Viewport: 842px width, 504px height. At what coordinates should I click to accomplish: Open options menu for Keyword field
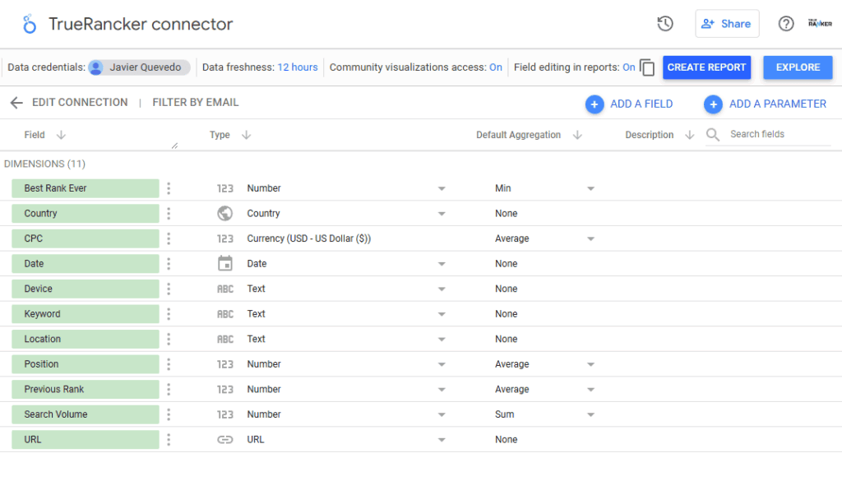[x=169, y=314]
